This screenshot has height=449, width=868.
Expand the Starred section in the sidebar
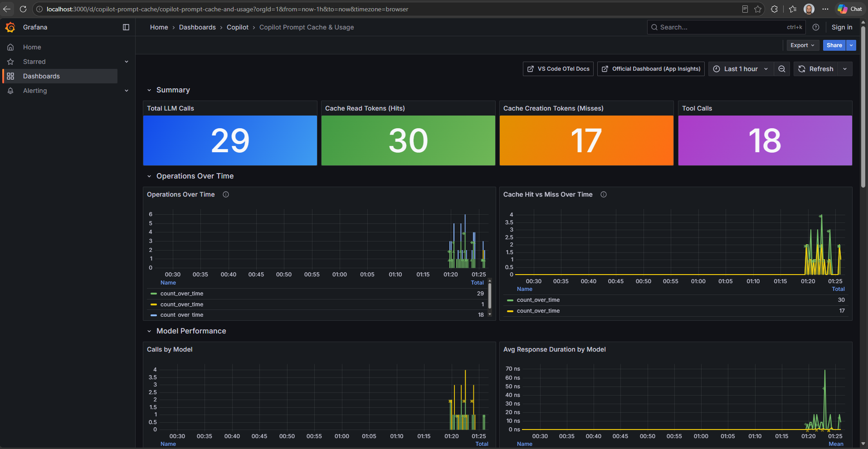[127, 62]
